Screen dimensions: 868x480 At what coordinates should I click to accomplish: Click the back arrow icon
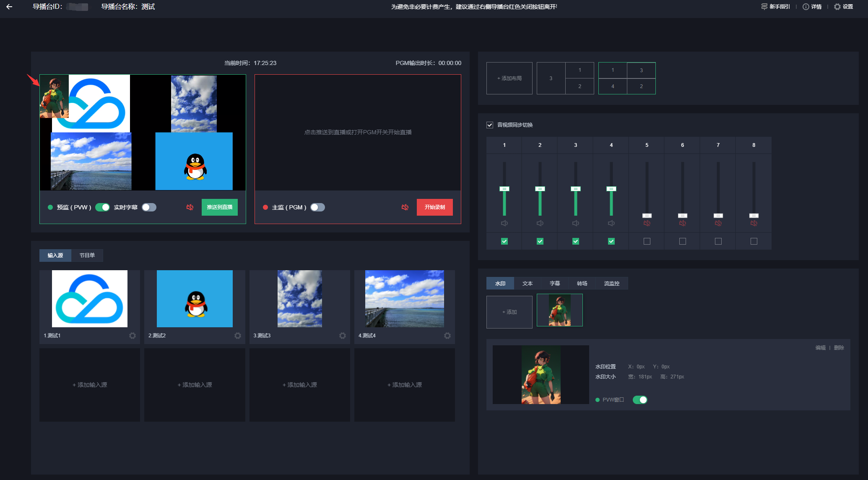[x=9, y=7]
